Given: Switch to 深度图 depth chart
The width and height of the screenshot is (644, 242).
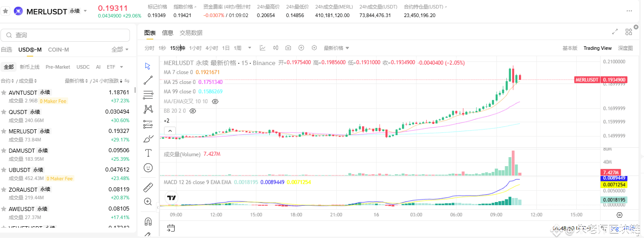Looking at the screenshot, I should 625,48.
